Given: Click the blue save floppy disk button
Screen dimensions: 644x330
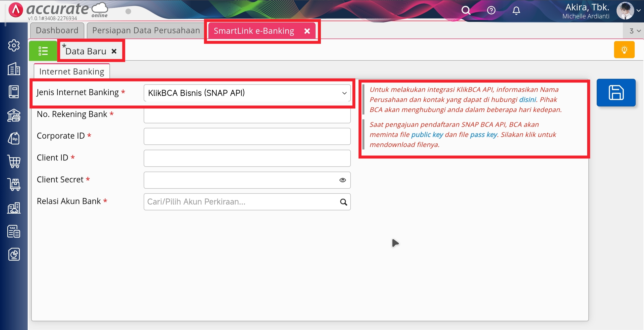Looking at the screenshot, I should coord(616,93).
